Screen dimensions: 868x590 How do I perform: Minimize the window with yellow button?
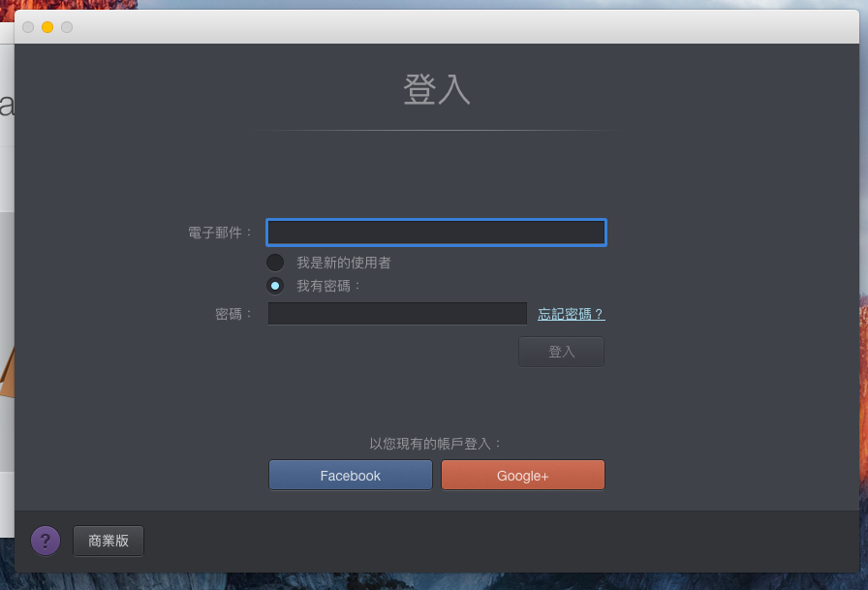pyautogui.click(x=47, y=27)
